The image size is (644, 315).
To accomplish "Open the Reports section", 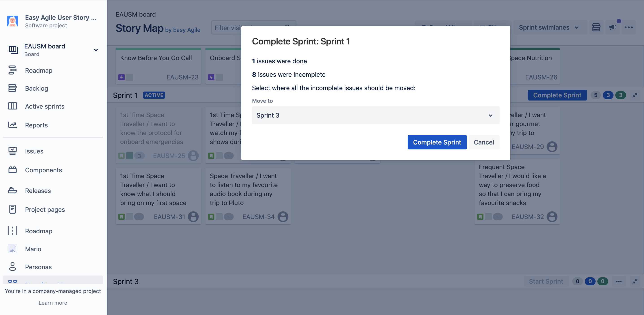I will (36, 125).
